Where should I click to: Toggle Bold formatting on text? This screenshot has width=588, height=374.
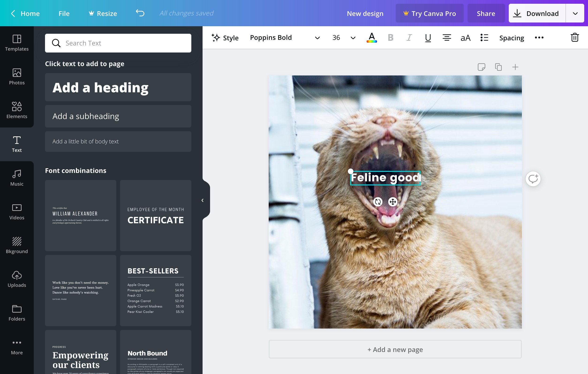(x=391, y=38)
